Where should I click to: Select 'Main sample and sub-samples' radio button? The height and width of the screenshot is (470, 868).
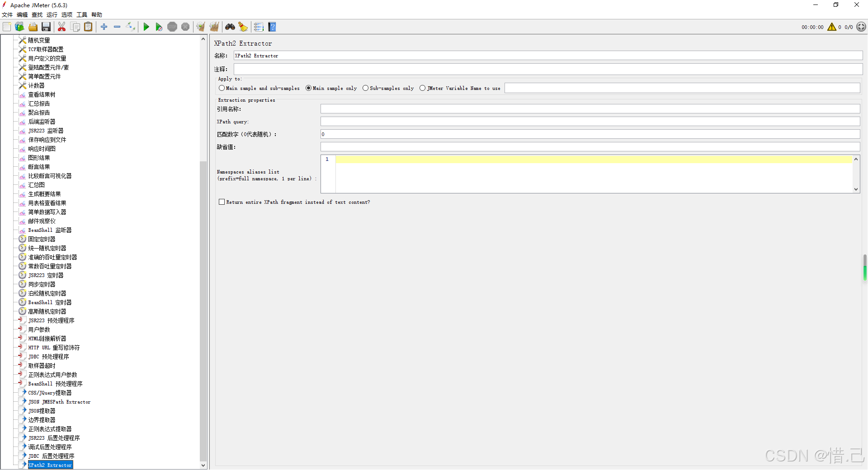click(222, 88)
